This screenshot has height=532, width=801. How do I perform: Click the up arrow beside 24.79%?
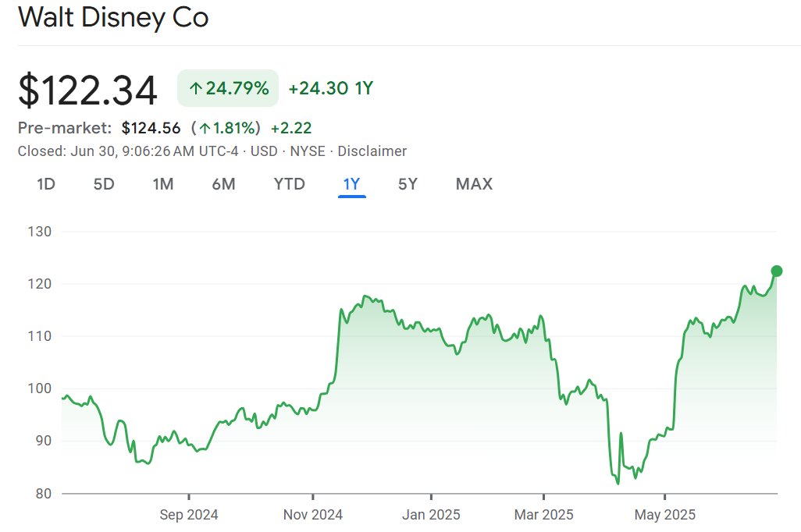coord(195,88)
